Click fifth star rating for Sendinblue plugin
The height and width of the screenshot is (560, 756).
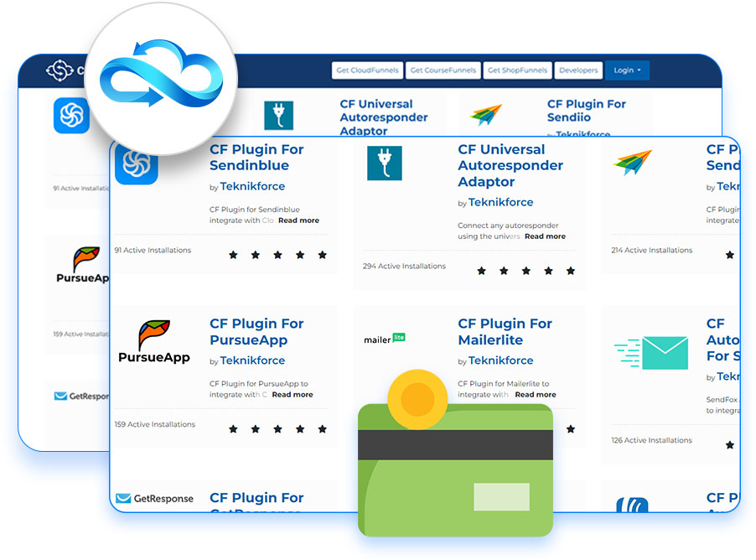click(322, 255)
